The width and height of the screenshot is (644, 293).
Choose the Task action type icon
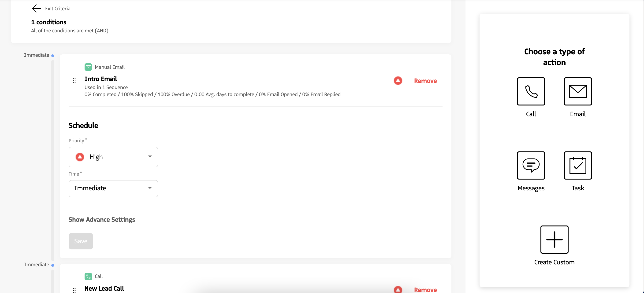coord(577,165)
